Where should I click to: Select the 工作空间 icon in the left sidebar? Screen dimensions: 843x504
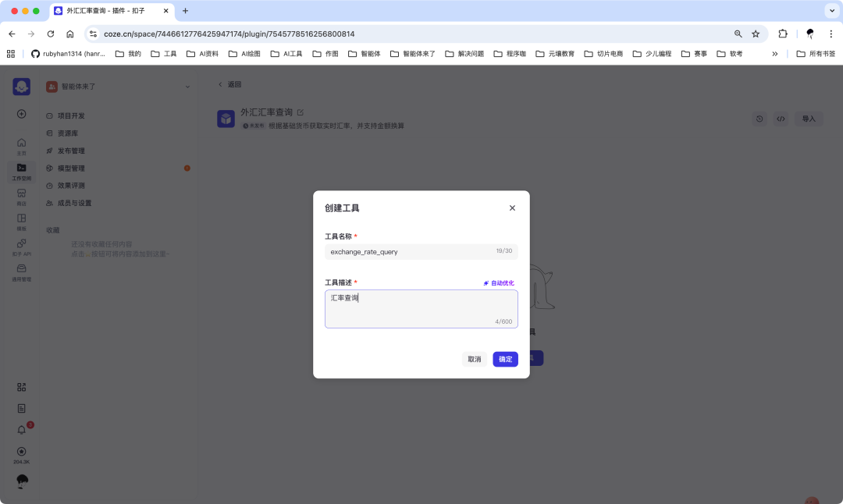pos(21,170)
